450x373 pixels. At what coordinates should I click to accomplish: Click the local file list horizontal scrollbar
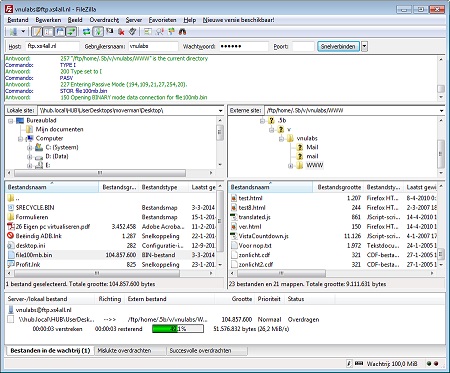97,273
